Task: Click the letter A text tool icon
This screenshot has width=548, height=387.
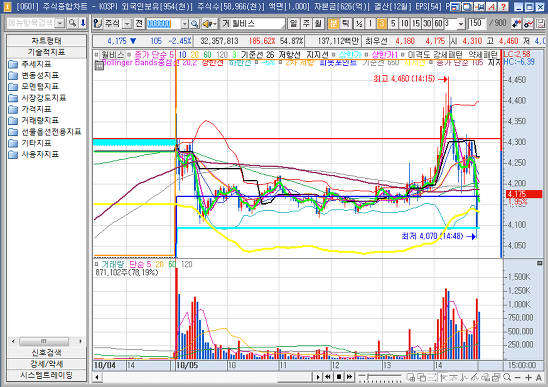Action: [539, 377]
